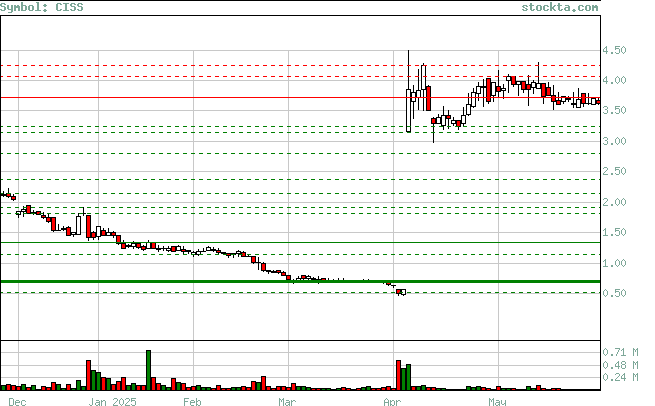
Task: Click the Apr date axis label
Action: pos(392,402)
